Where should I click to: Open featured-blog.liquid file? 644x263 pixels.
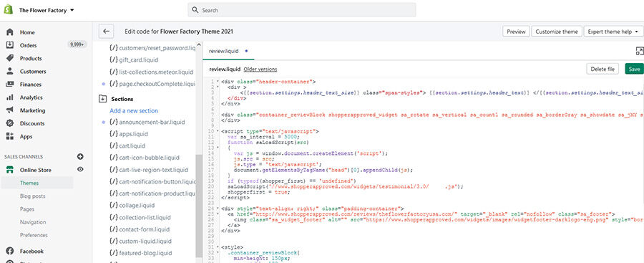[x=140, y=253]
